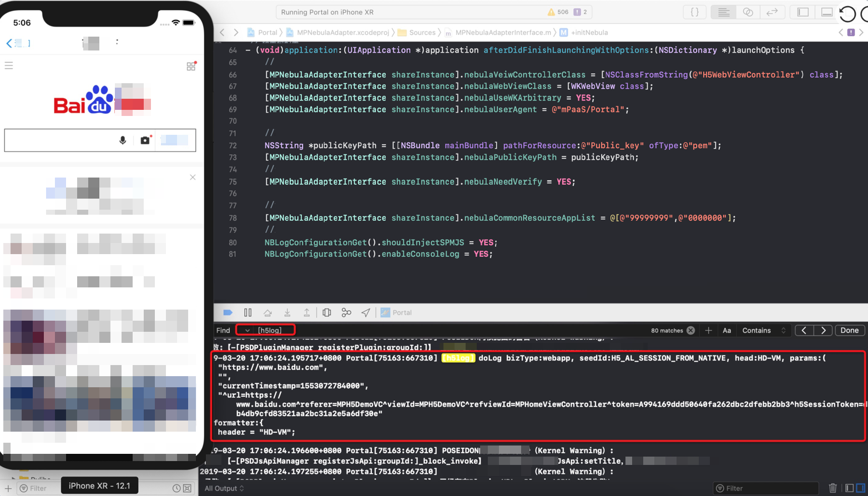Toggle source-control status filter in navigator

point(188,488)
